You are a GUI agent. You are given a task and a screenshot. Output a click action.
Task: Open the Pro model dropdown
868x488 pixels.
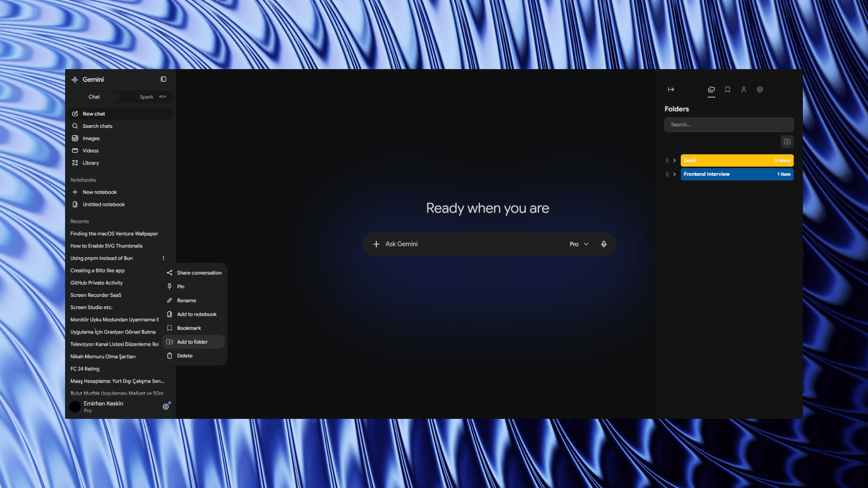point(579,244)
